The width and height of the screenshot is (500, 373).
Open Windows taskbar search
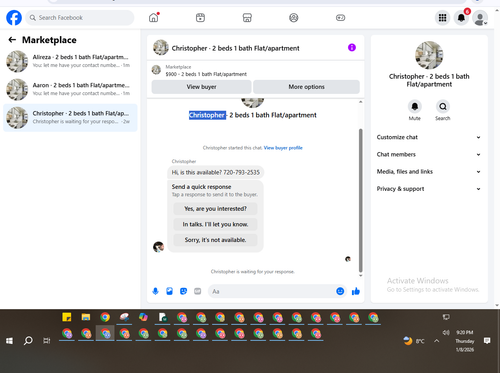(x=28, y=341)
